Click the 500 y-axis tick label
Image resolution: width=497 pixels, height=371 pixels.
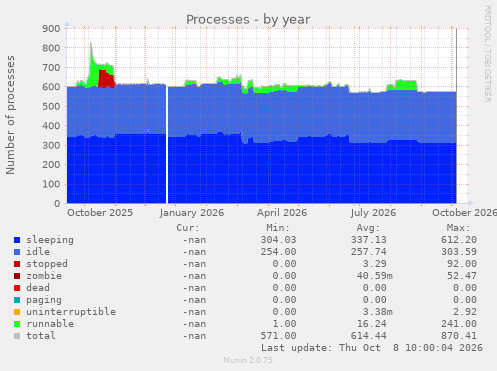pos(51,106)
